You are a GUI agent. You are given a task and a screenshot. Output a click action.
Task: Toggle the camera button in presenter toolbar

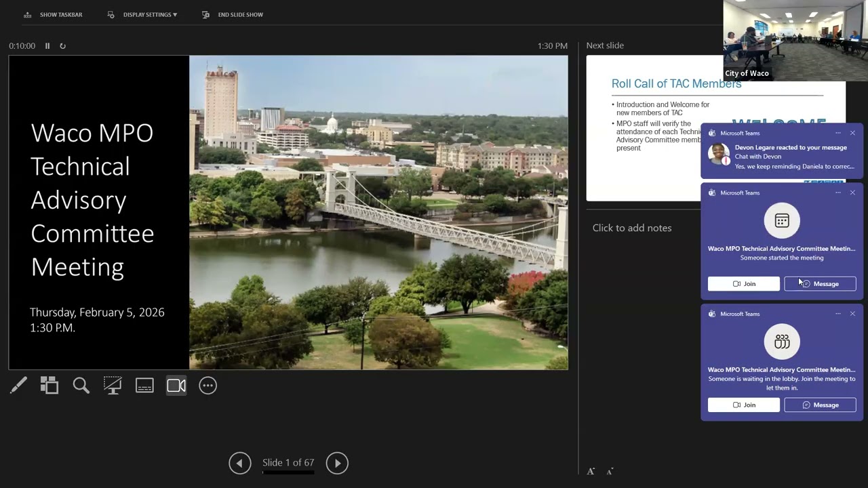[x=176, y=386]
